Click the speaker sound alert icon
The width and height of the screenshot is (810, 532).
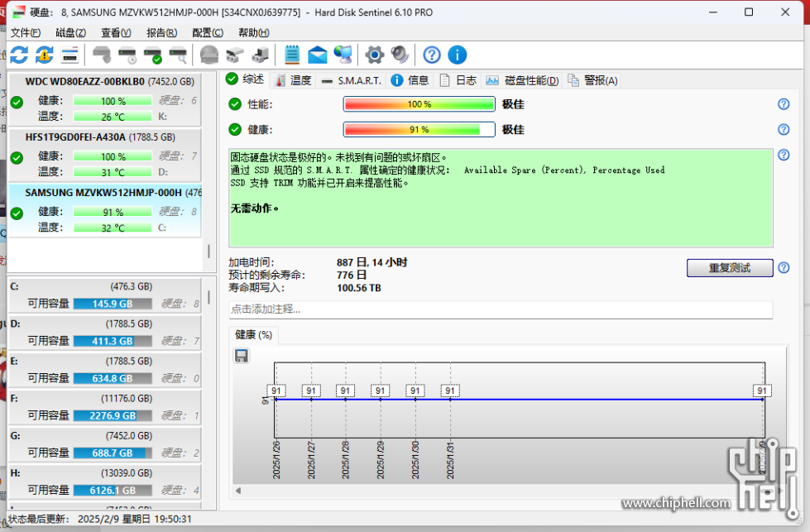click(x=400, y=55)
